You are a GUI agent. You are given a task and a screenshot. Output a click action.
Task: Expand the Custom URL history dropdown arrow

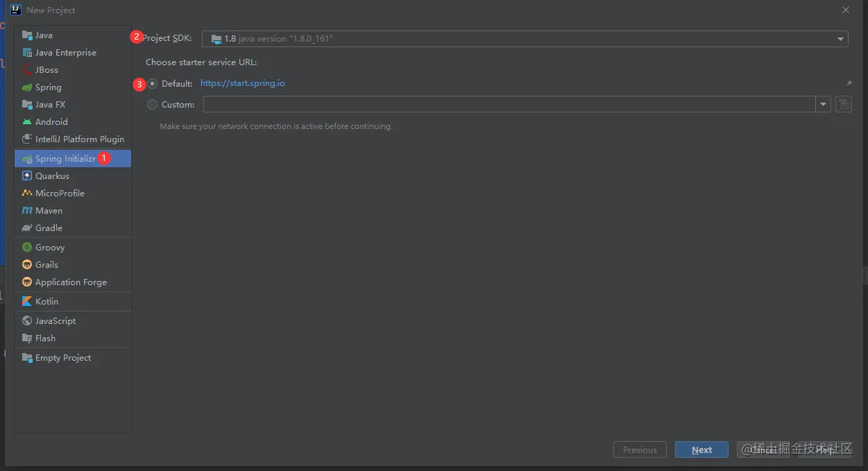coord(824,105)
